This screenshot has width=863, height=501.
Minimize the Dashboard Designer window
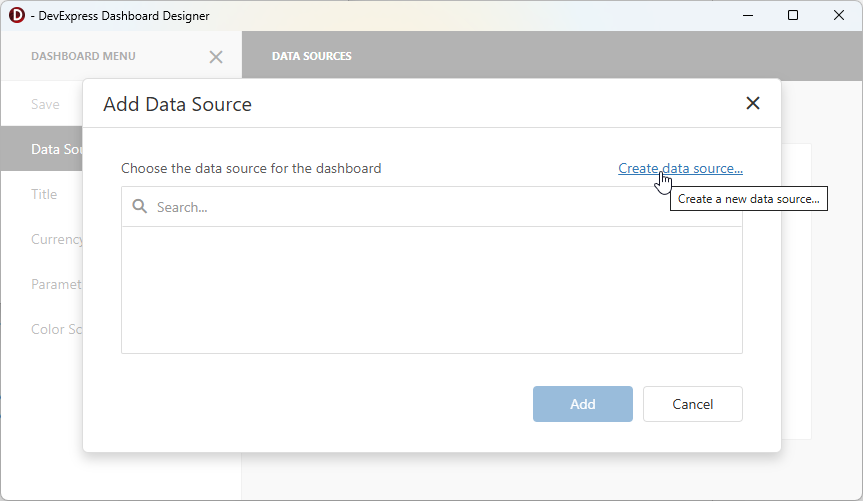tap(747, 15)
